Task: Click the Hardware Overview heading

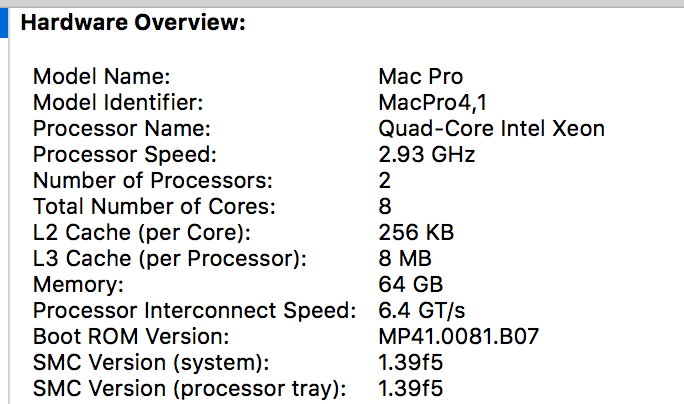Action: [133, 23]
